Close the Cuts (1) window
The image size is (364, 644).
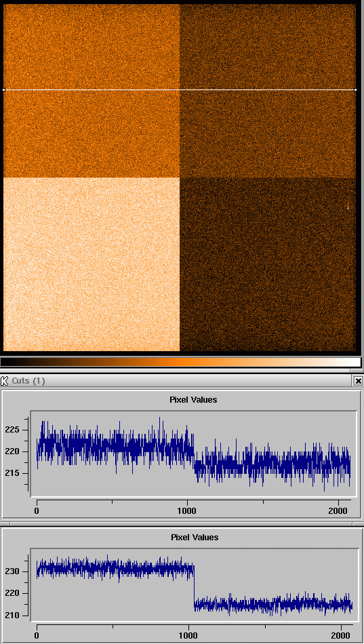[x=359, y=381]
